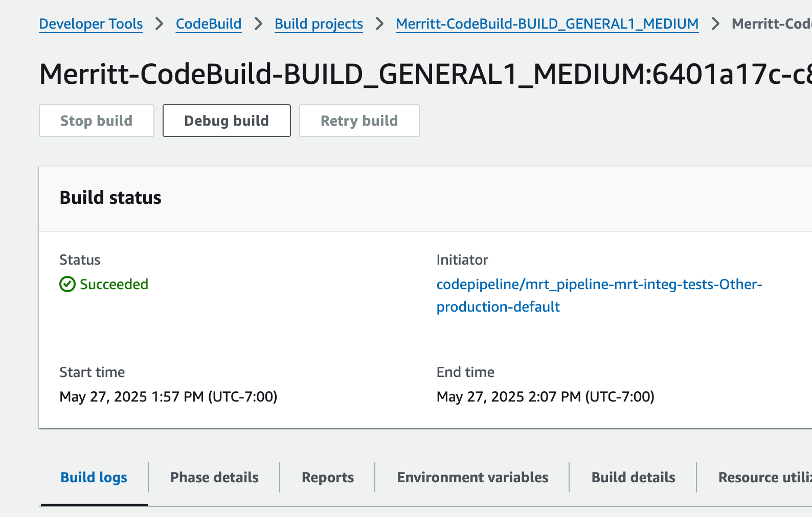Image resolution: width=812 pixels, height=517 pixels.
Task: Open the Environment variables tab
Action: (473, 477)
